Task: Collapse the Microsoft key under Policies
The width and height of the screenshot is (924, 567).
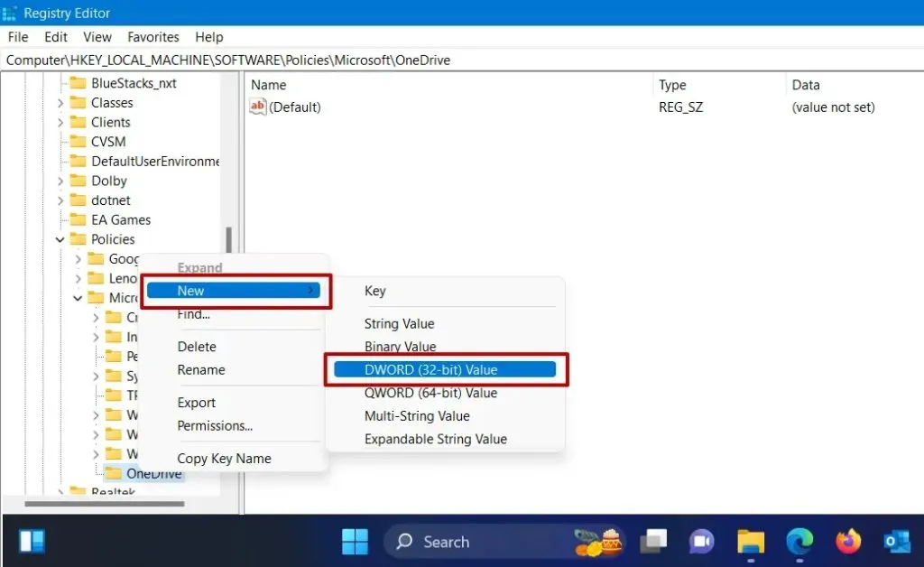Action: pyautogui.click(x=78, y=298)
